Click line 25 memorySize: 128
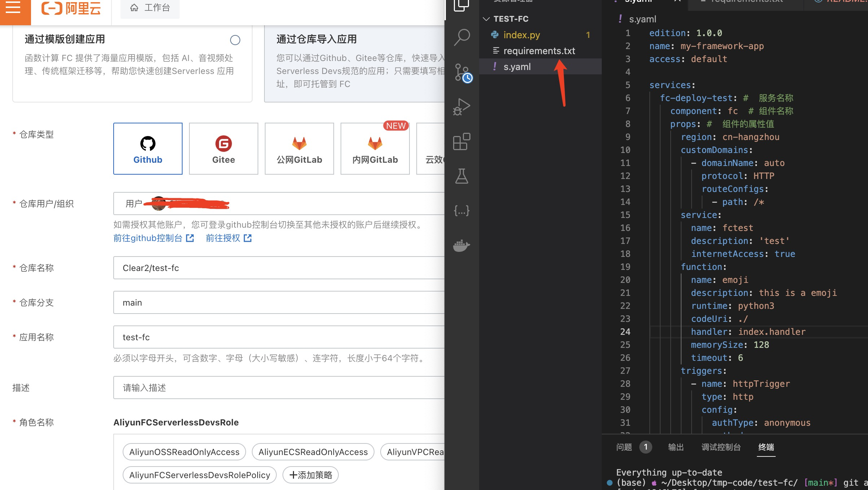This screenshot has height=490, width=868. [730, 345]
